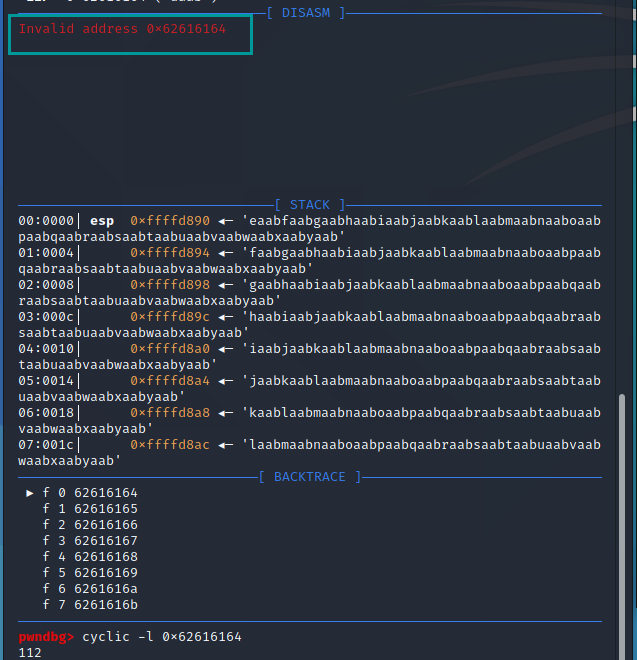Screen dimensions: 637x660
Task: Click the stack string starting 'kaablaabmaab'
Action: click(309, 421)
